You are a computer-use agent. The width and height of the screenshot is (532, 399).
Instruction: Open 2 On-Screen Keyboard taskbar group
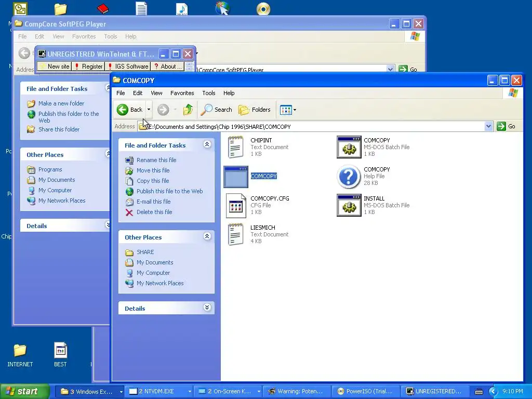[x=229, y=392]
